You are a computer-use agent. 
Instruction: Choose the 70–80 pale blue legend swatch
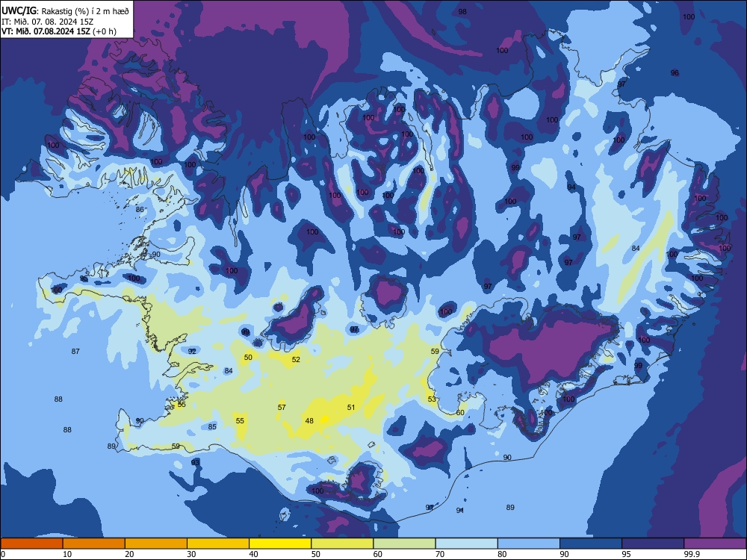click(x=466, y=544)
